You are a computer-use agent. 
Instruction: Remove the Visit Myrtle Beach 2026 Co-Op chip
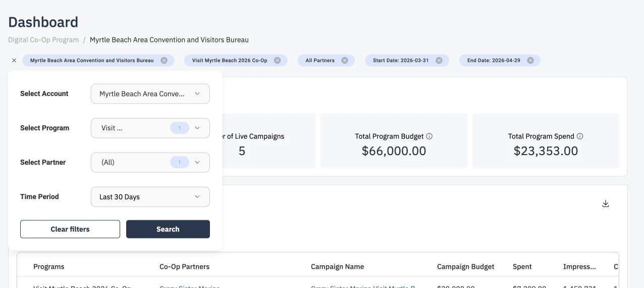(x=277, y=61)
